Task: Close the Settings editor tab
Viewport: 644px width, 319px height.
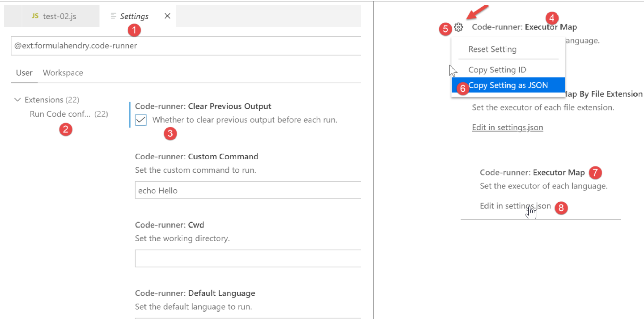Action: point(167,16)
